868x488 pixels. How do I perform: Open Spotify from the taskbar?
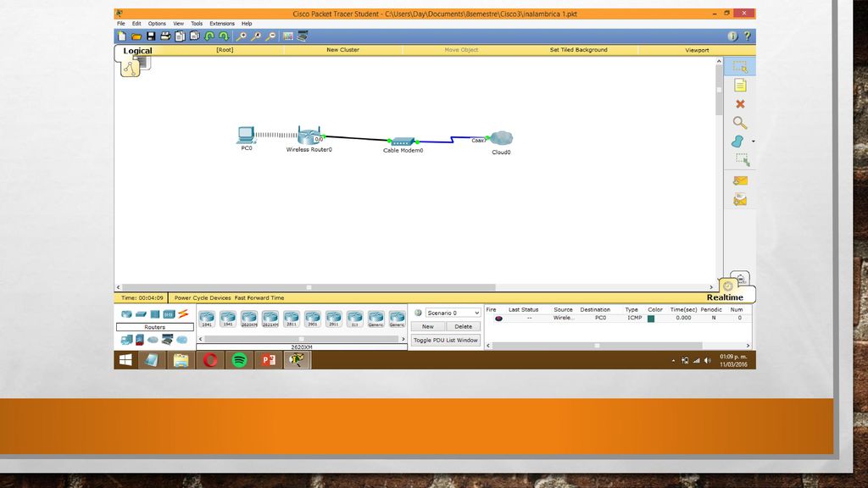tap(239, 360)
